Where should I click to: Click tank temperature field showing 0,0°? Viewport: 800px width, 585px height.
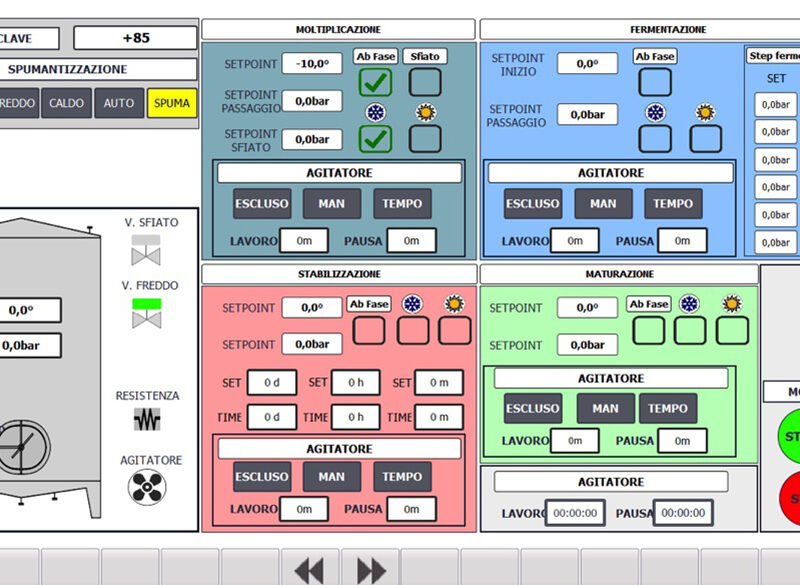point(30,310)
